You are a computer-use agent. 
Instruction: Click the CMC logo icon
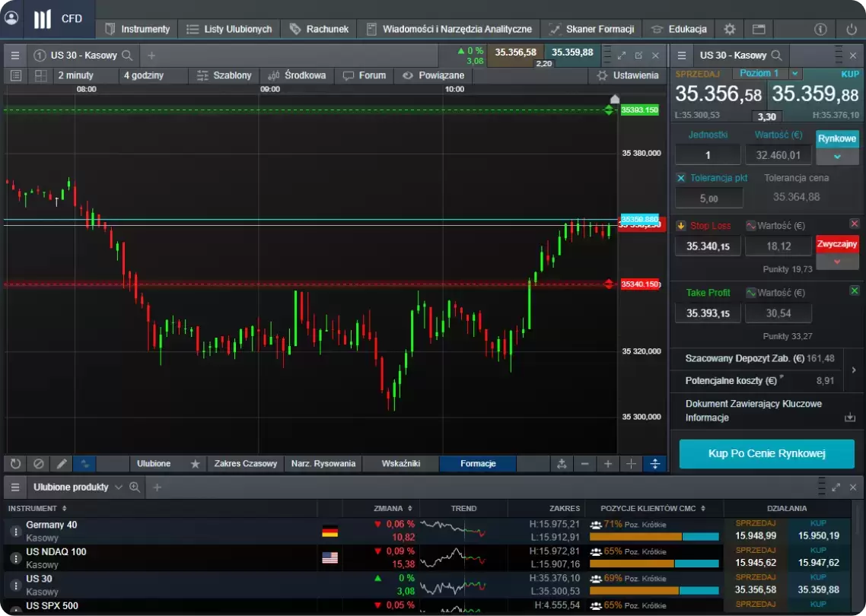click(x=43, y=19)
